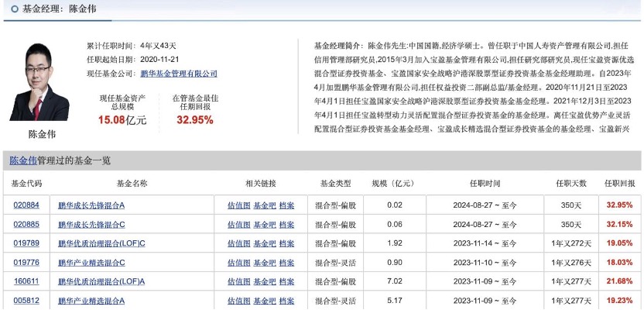
Task: Open 基金吧 for 鹏华成长先锋混合C
Action: pyautogui.click(x=265, y=225)
